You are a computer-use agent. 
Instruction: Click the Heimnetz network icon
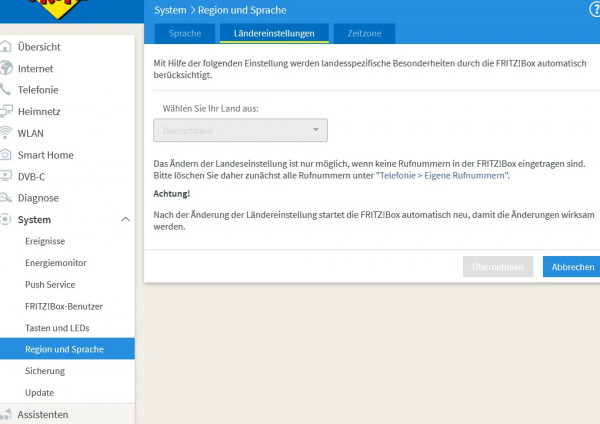(x=6, y=111)
